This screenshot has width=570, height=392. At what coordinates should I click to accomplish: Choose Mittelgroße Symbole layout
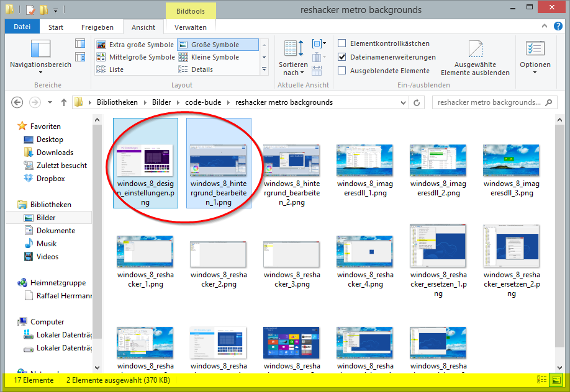point(135,57)
